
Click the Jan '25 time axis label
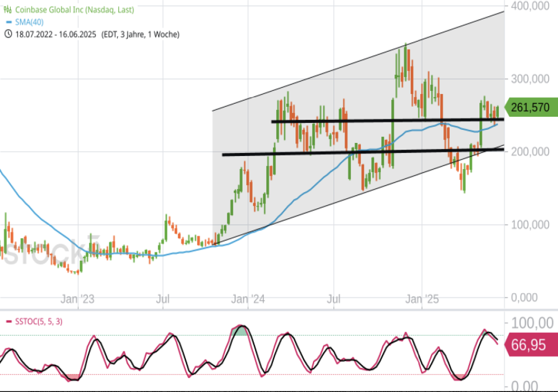422,299
